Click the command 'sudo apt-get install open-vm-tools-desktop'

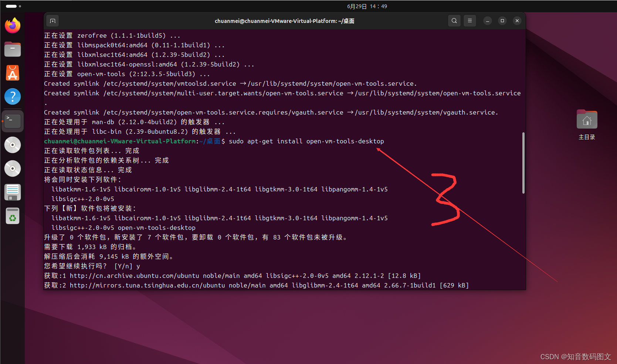306,141
